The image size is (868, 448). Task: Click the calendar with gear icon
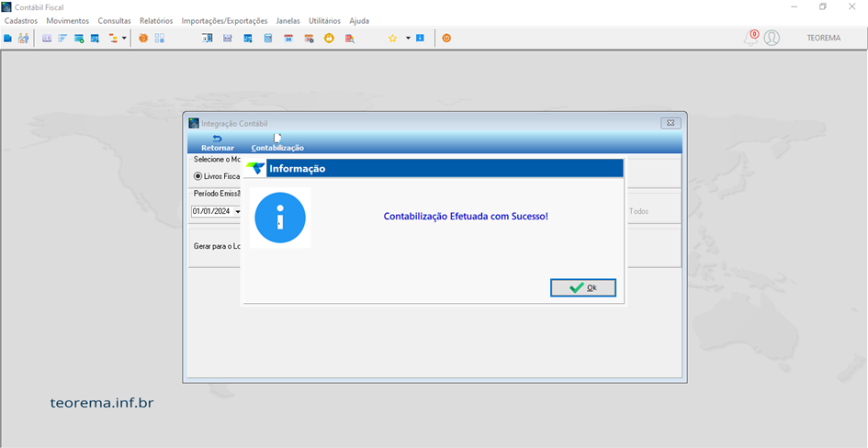tap(309, 39)
